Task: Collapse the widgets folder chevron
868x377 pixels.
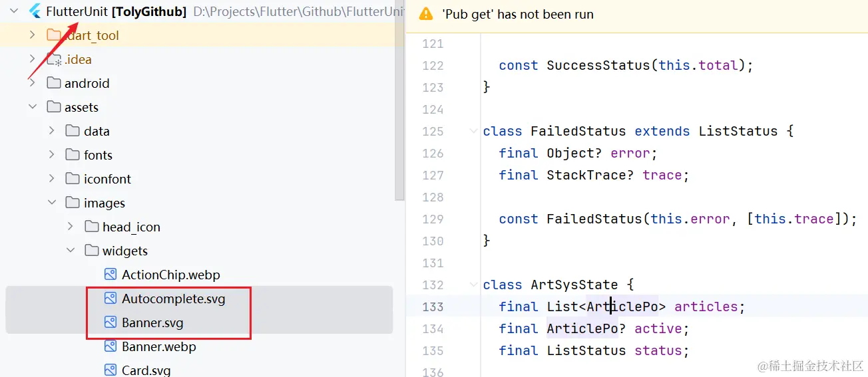Action: [71, 251]
